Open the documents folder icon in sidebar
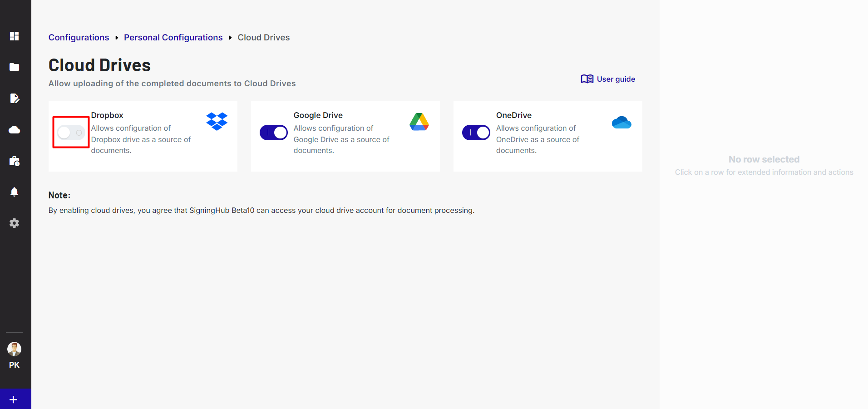This screenshot has height=409, width=868. pyautogui.click(x=15, y=67)
